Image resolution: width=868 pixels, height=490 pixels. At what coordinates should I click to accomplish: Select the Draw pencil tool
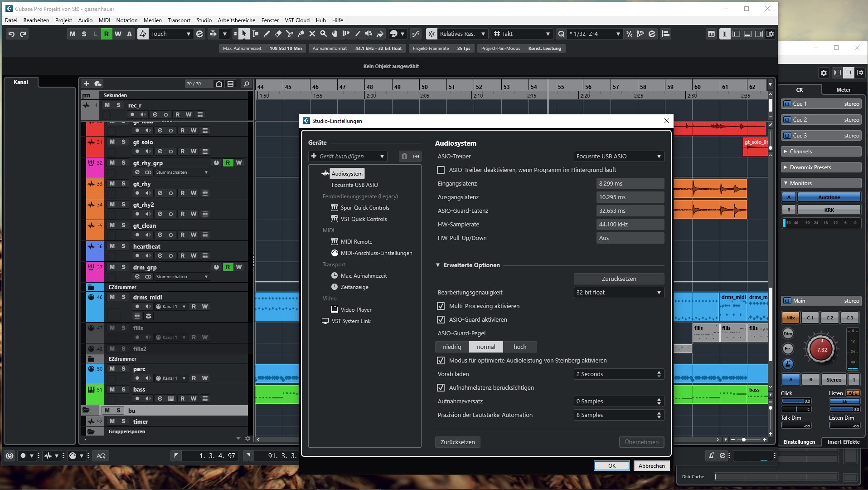pos(267,34)
